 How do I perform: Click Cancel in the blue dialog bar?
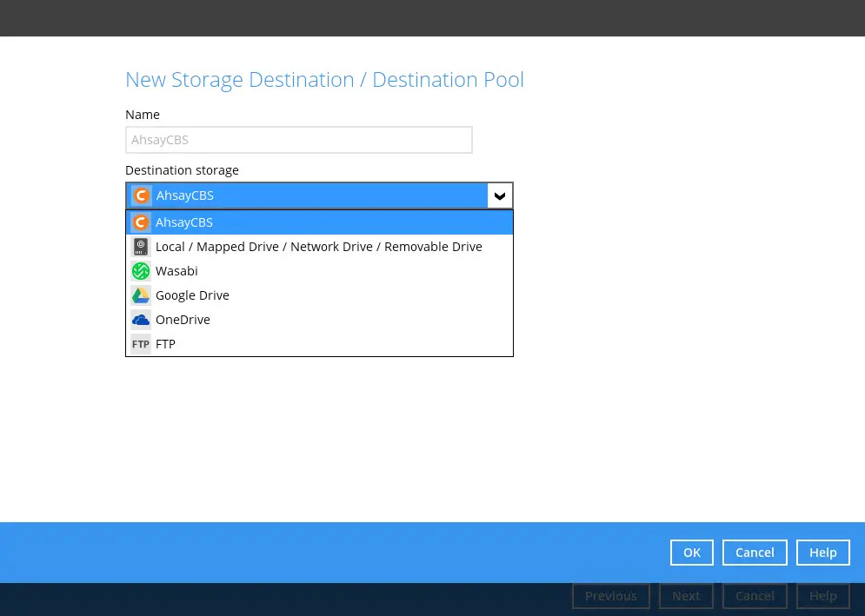coord(754,553)
